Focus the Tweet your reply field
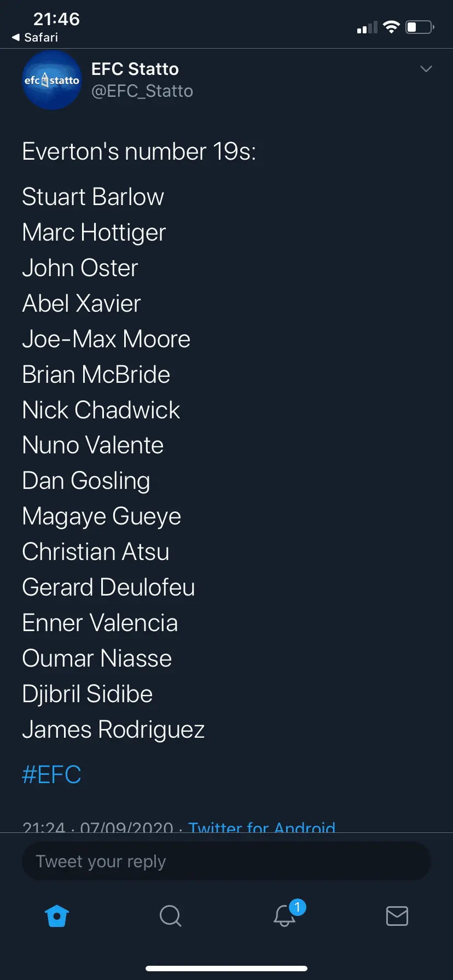This screenshot has width=453, height=980. coord(226,861)
